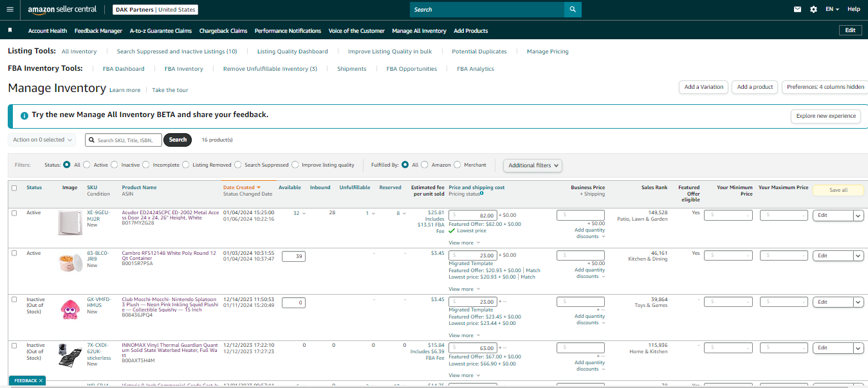868x388 pixels.
Task: Click the search magnifier button in header
Action: [x=573, y=10]
